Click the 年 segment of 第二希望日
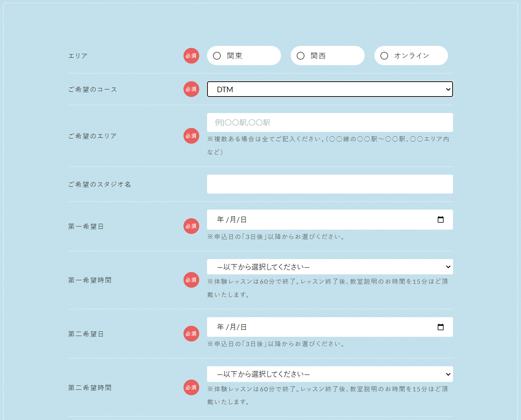 [x=219, y=327]
